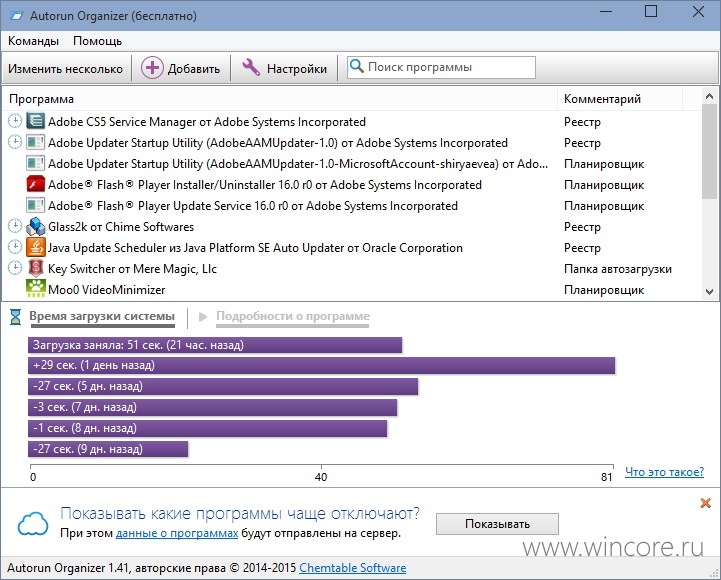Screen dimensions: 721x580
Task: Select Glass2k от Chime Softwares row
Action: 121,227
